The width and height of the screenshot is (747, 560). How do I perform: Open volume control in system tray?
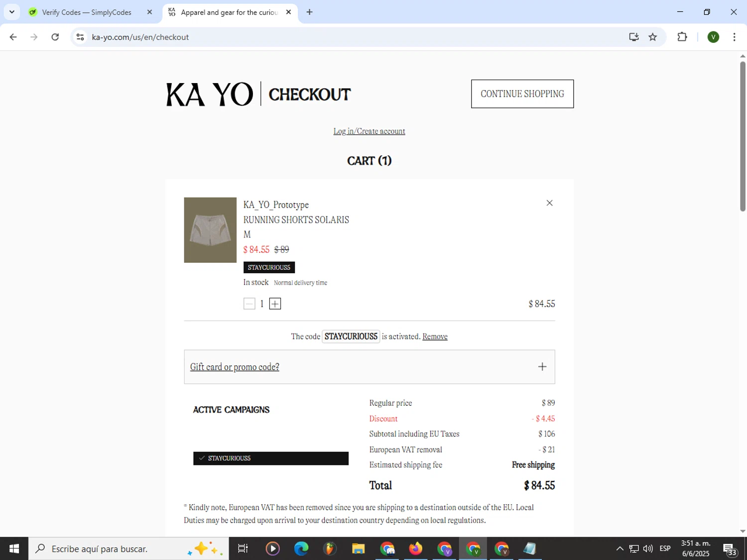(648, 549)
